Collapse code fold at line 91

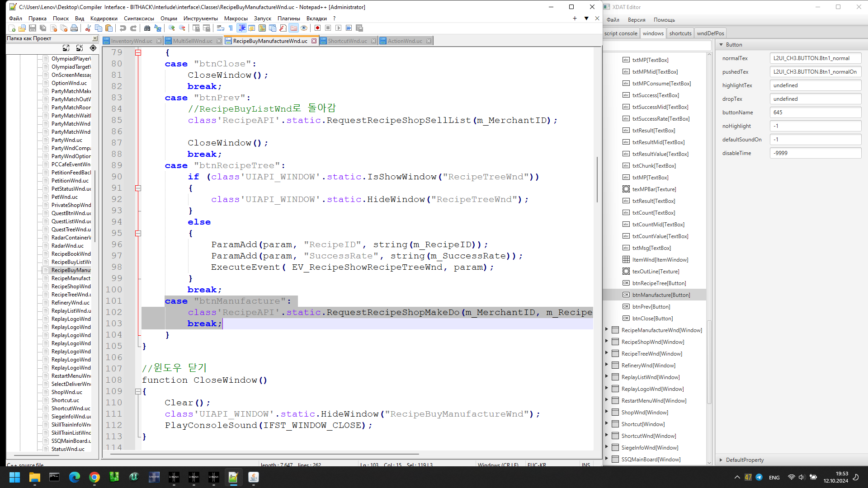(138, 188)
